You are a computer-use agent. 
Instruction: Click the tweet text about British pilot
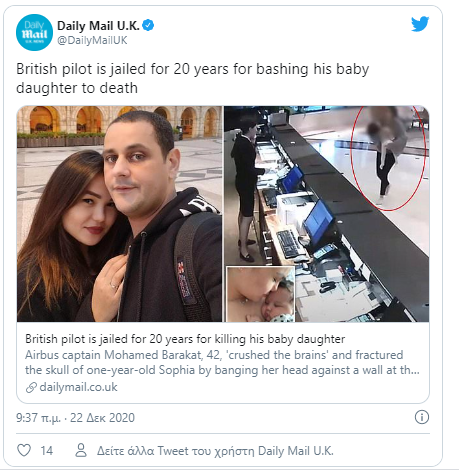click(192, 78)
